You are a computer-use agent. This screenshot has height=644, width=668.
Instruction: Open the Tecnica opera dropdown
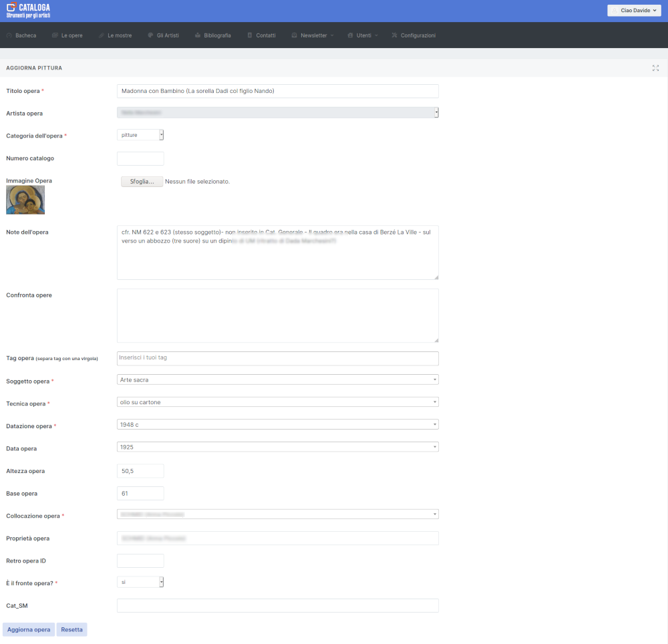278,402
